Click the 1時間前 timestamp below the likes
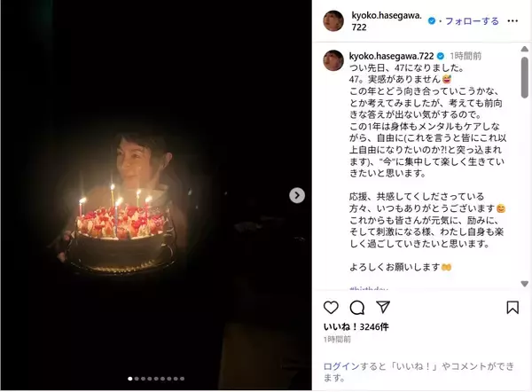This screenshot has height=392, width=532. (x=337, y=340)
